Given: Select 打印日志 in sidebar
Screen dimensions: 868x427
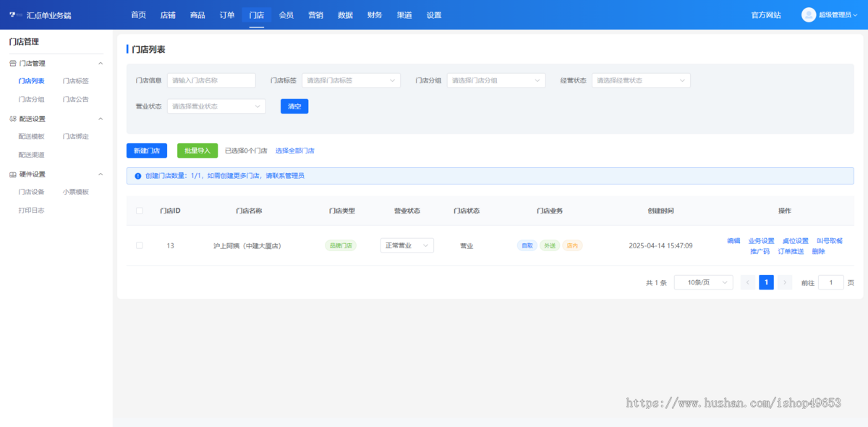Looking at the screenshot, I should click(x=31, y=210).
